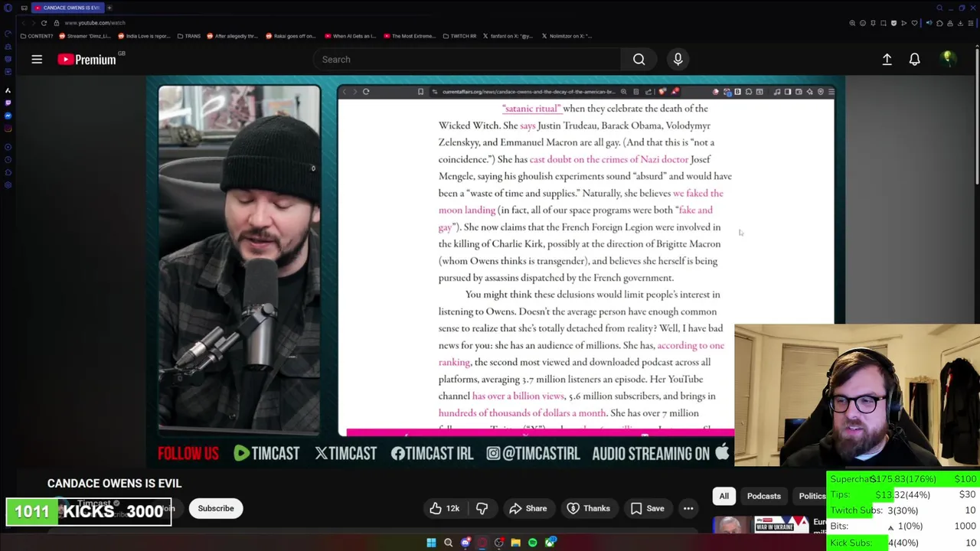Open the YouTube guide hamburger menu
The height and width of the screenshot is (551, 980).
[37, 59]
